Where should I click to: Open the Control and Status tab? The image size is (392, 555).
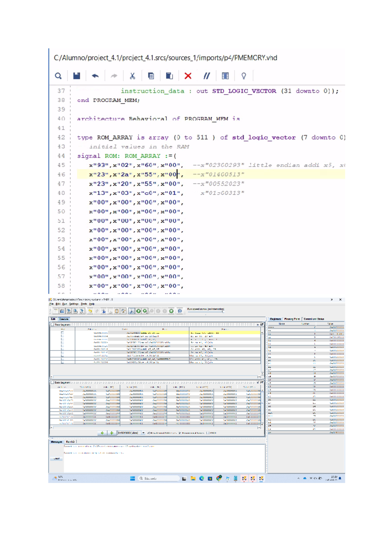[314, 319]
